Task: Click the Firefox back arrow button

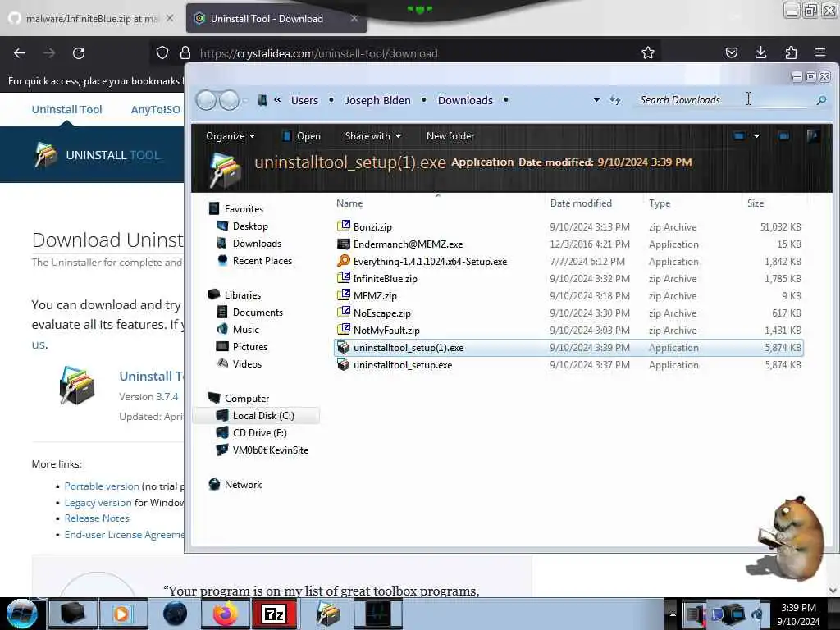Action: pos(20,53)
